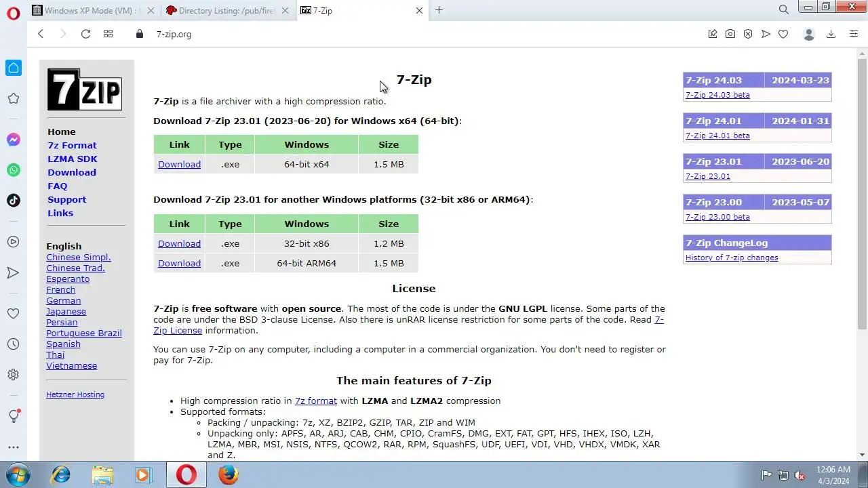The width and height of the screenshot is (868, 488).
Task: Open the 7-Zip 23.00 beta link
Action: click(x=717, y=217)
